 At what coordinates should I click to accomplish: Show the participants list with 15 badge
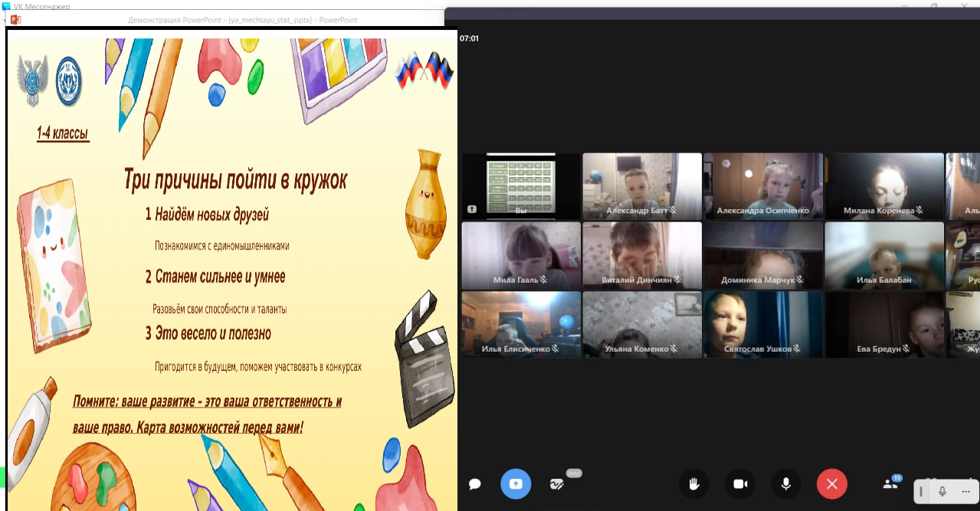890,484
